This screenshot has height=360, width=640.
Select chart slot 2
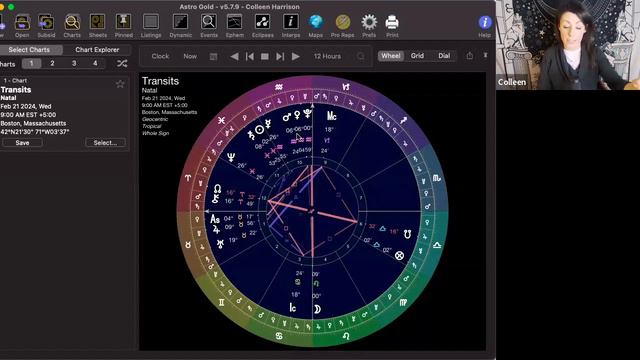coord(52,63)
